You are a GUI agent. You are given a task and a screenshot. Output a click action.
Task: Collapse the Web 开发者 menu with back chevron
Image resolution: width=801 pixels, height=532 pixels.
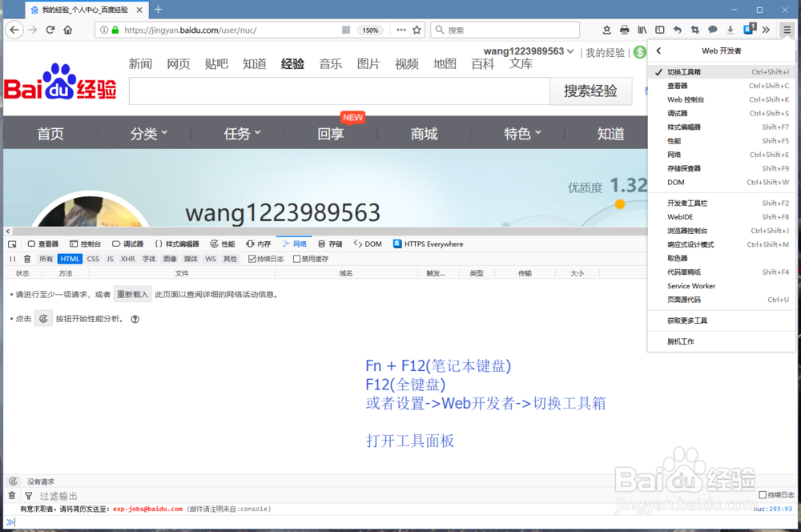(x=658, y=50)
